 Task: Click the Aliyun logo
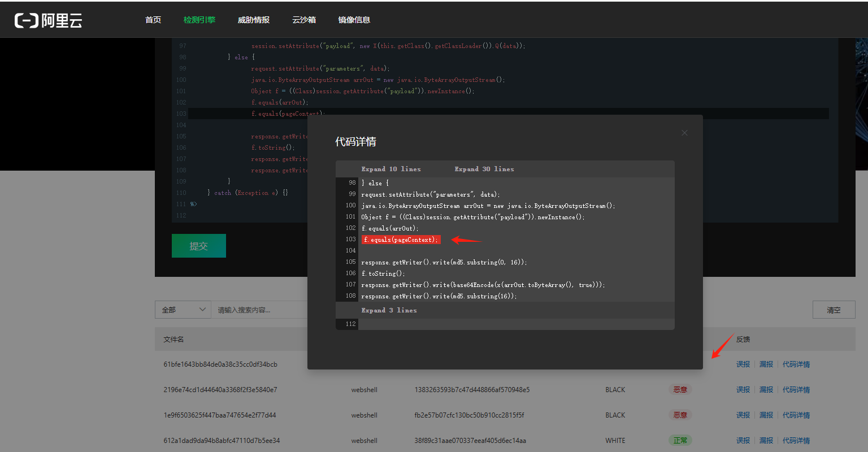click(x=49, y=20)
